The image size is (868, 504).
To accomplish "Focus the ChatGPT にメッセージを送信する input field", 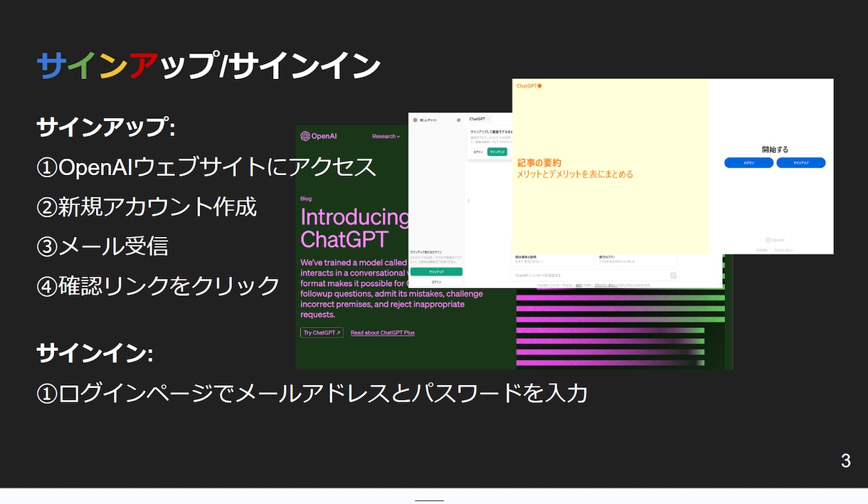I will [x=595, y=275].
